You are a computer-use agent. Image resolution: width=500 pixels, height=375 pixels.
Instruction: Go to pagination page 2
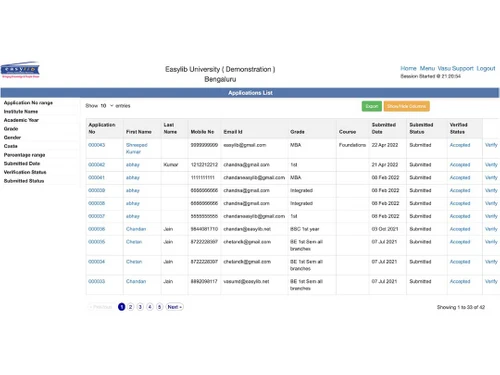coord(131,307)
